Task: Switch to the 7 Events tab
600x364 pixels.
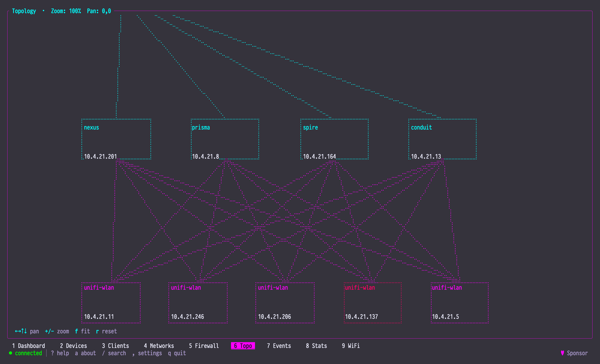Action: [279, 346]
